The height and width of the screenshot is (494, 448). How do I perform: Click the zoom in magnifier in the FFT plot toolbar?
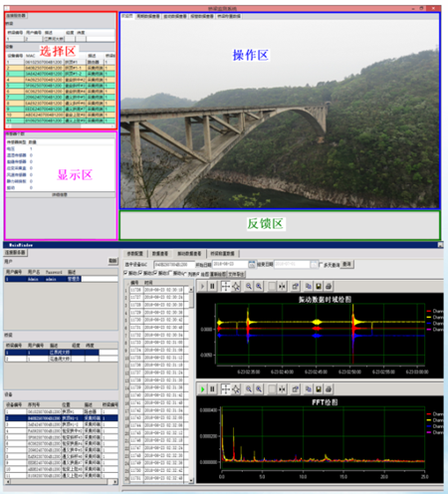(x=259, y=389)
